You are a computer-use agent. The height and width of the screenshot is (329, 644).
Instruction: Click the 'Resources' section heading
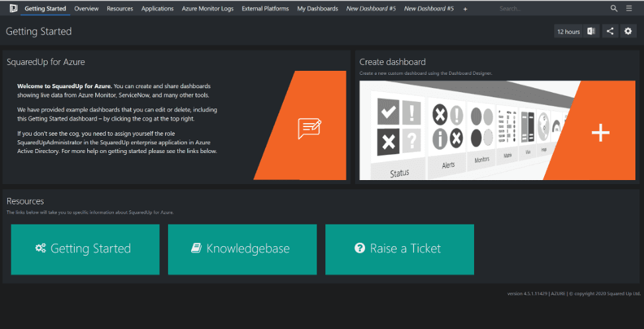25,201
